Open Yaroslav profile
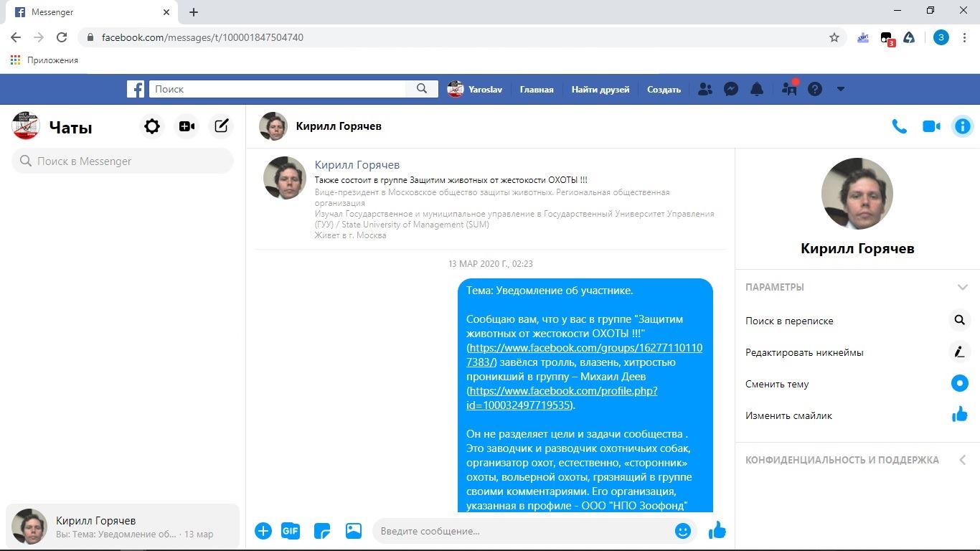This screenshot has height=551, width=980. click(475, 89)
